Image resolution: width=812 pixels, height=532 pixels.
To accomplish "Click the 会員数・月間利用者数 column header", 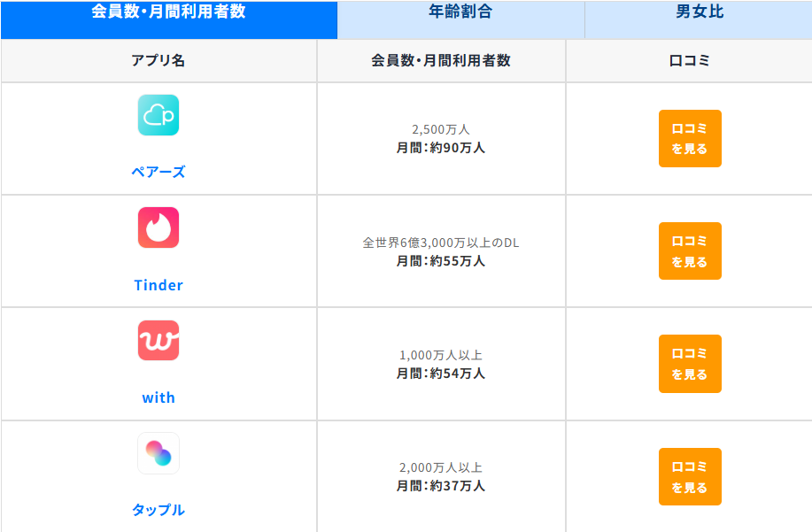I will [x=441, y=61].
